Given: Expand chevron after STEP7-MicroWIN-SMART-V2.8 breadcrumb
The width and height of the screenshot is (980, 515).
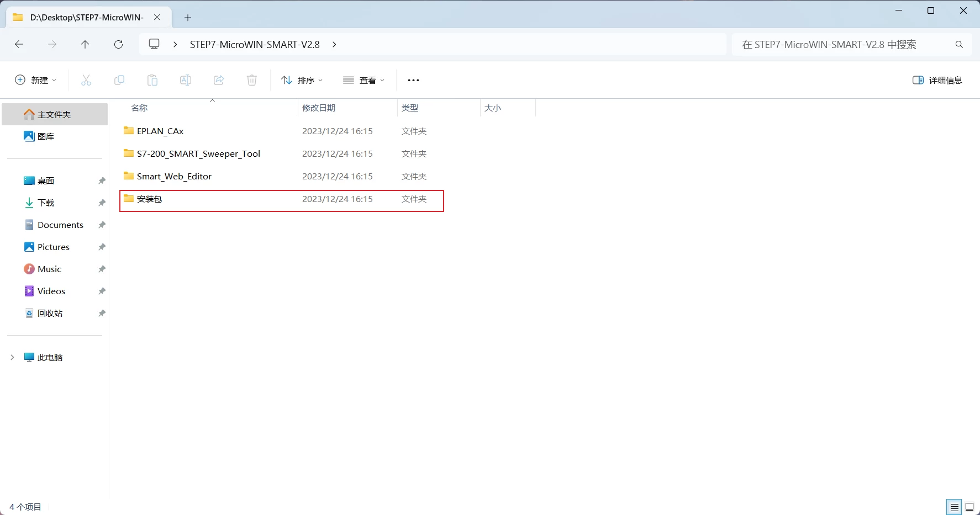Looking at the screenshot, I should click(x=334, y=44).
